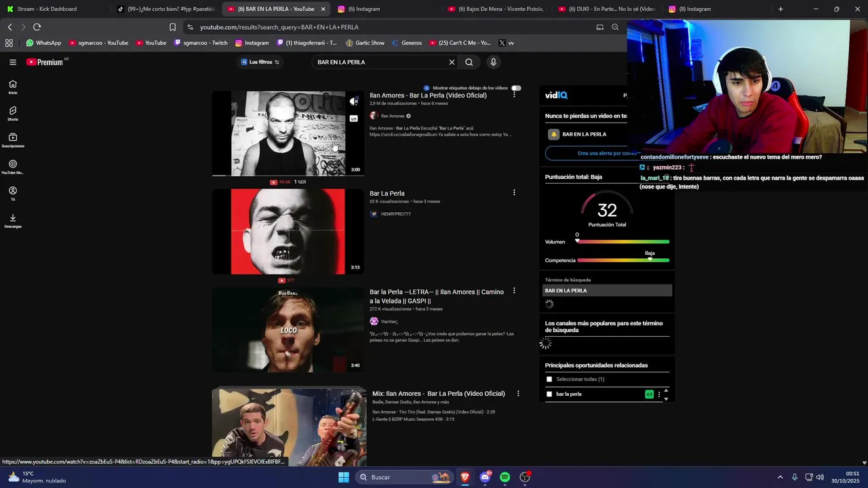
Task: Toggle Mostrar etiquetas debajo de los videos
Action: click(516, 88)
